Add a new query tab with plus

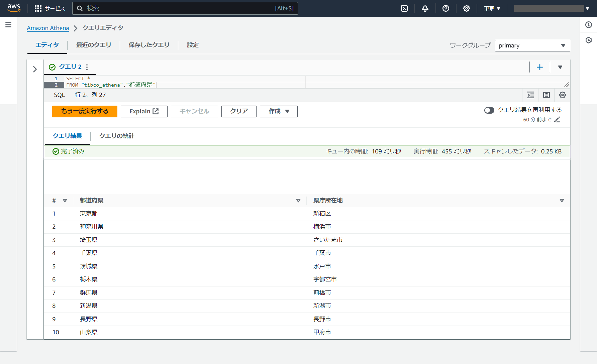(540, 67)
